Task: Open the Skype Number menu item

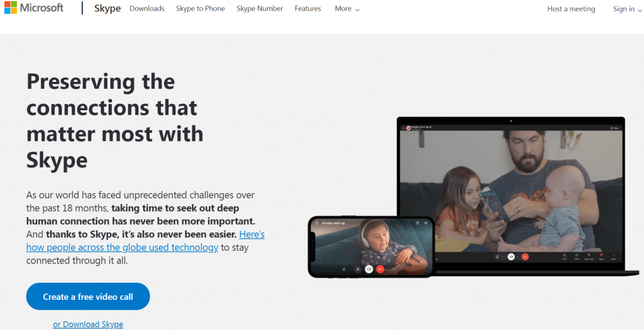Action: [x=260, y=9]
